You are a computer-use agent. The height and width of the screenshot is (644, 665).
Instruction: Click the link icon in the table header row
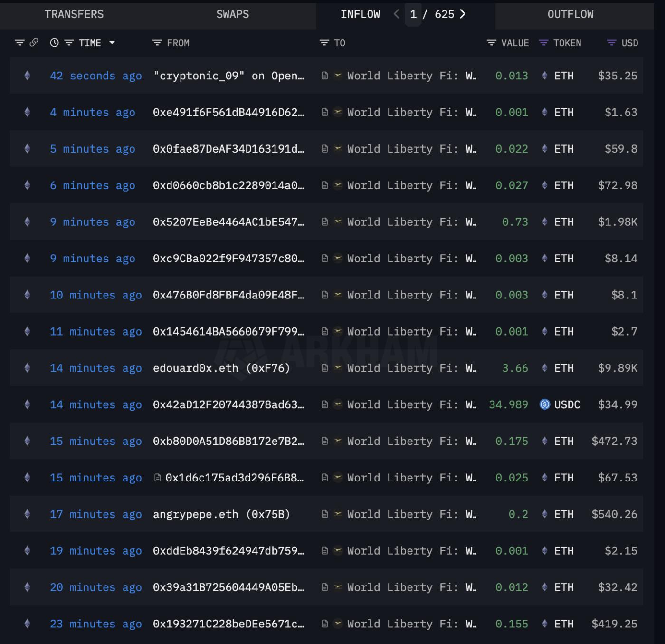click(x=33, y=43)
